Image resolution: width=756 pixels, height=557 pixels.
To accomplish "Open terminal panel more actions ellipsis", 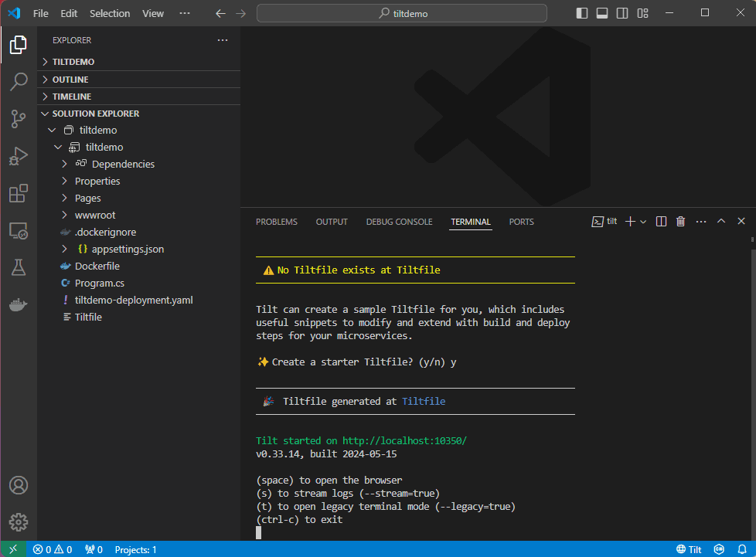I will point(701,221).
